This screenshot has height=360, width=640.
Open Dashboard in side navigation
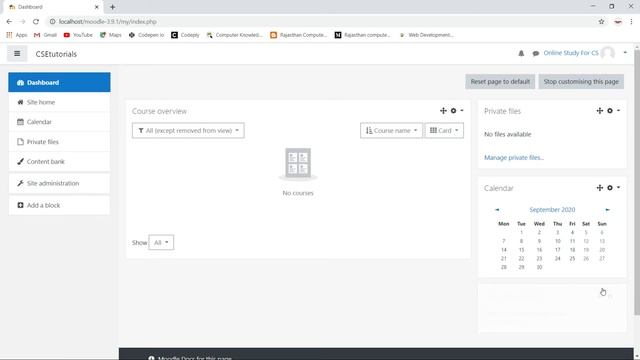59,82
